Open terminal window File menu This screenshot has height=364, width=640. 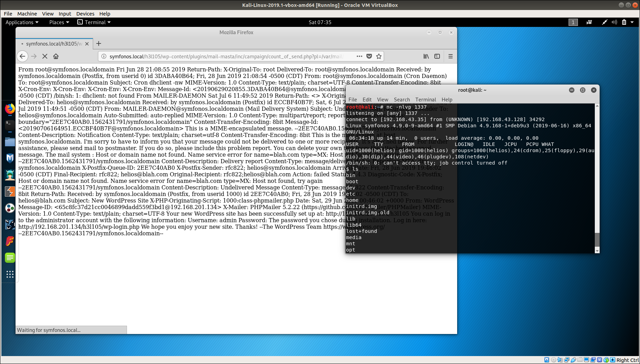coord(353,99)
